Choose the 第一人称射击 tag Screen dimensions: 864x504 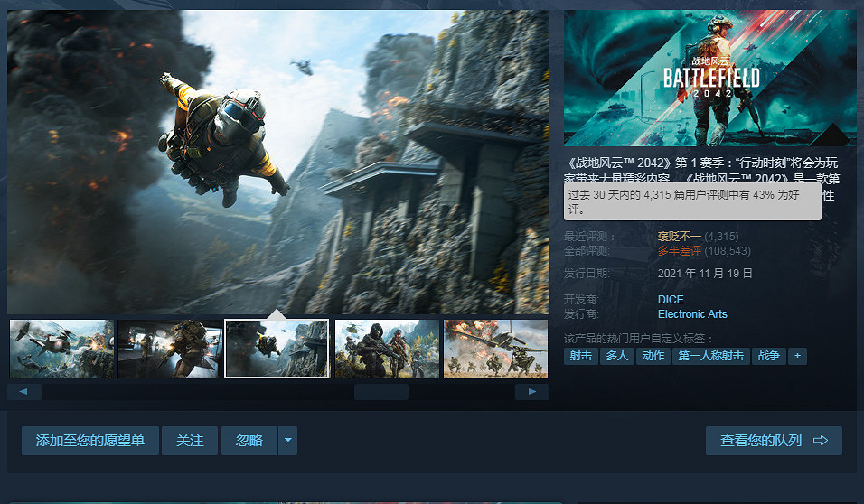(x=712, y=356)
